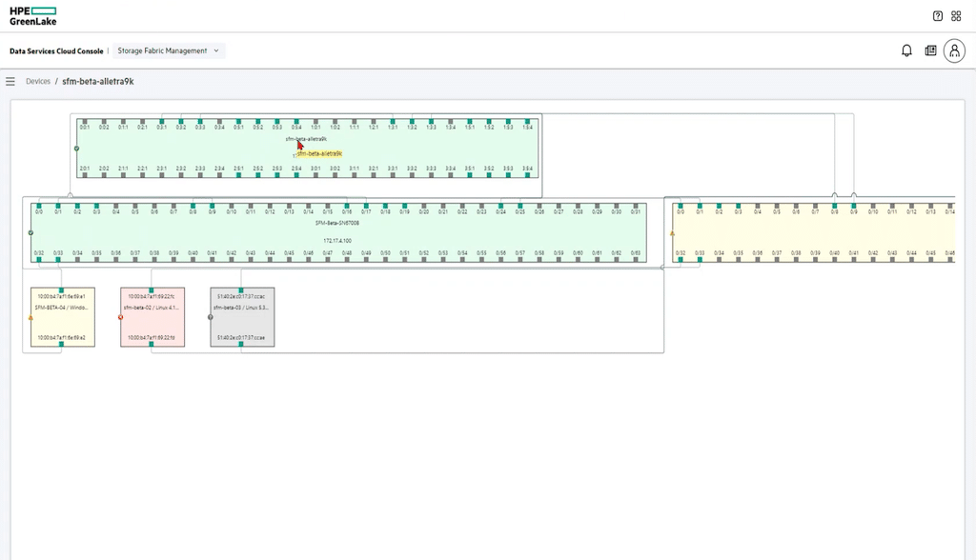976x560 pixels.
Task: Click the SFM-Beta-SN6700B switch name label
Action: pyautogui.click(x=337, y=223)
